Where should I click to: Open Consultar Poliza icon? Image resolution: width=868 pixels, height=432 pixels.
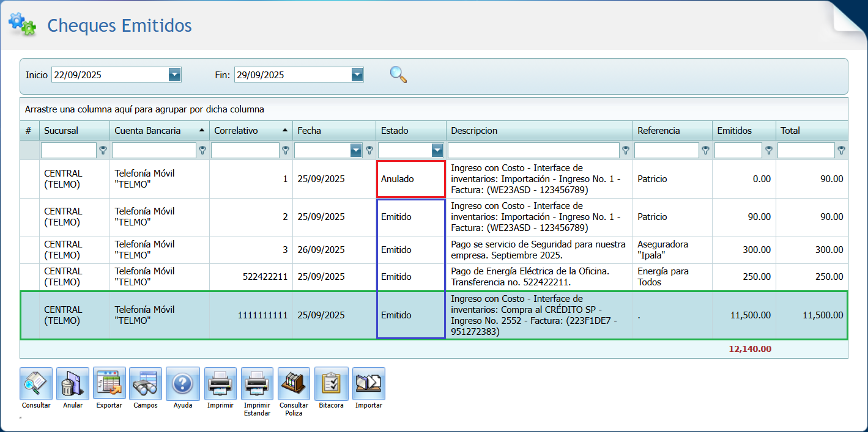coord(294,383)
